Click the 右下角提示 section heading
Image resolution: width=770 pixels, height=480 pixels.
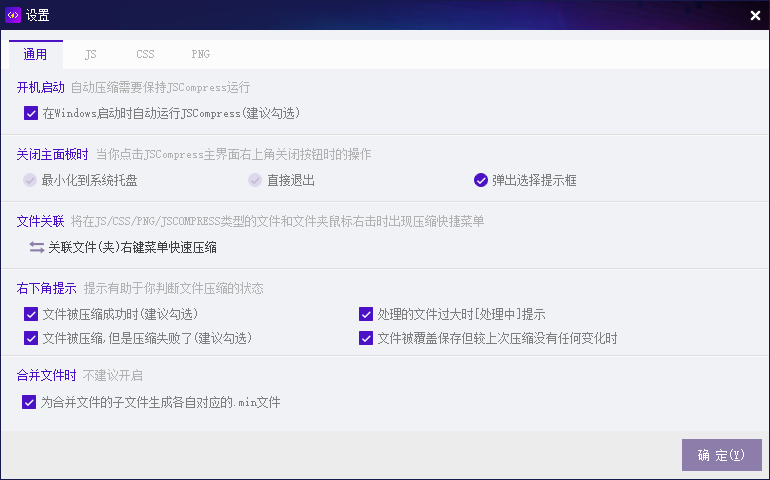coord(46,288)
